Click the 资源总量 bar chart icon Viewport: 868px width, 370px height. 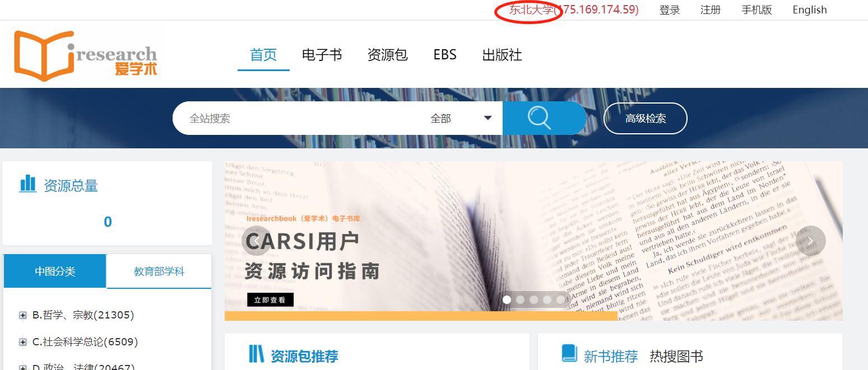tap(27, 184)
